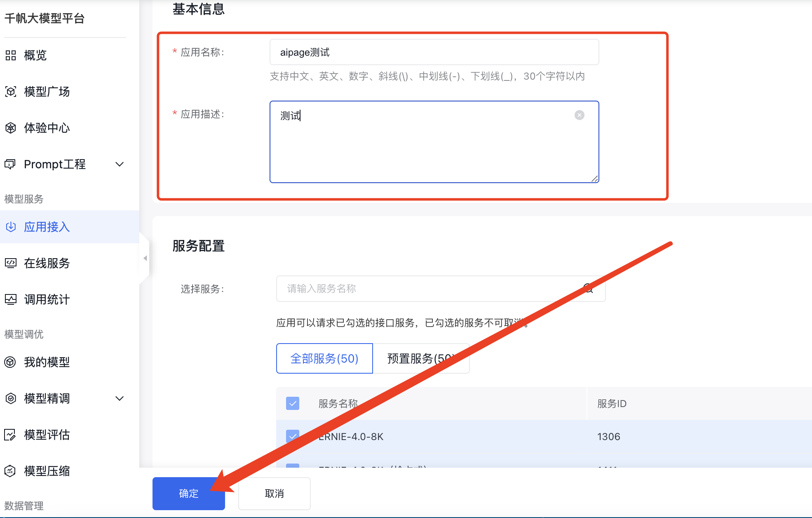Viewport: 812px width, 518px height.
Task: Click the 取消 cancel button
Action: (x=274, y=494)
